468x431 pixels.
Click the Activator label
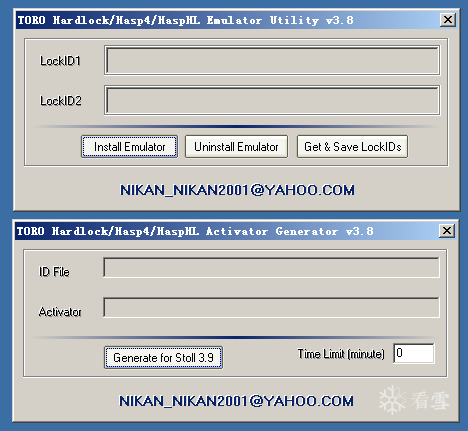pyautogui.click(x=60, y=312)
